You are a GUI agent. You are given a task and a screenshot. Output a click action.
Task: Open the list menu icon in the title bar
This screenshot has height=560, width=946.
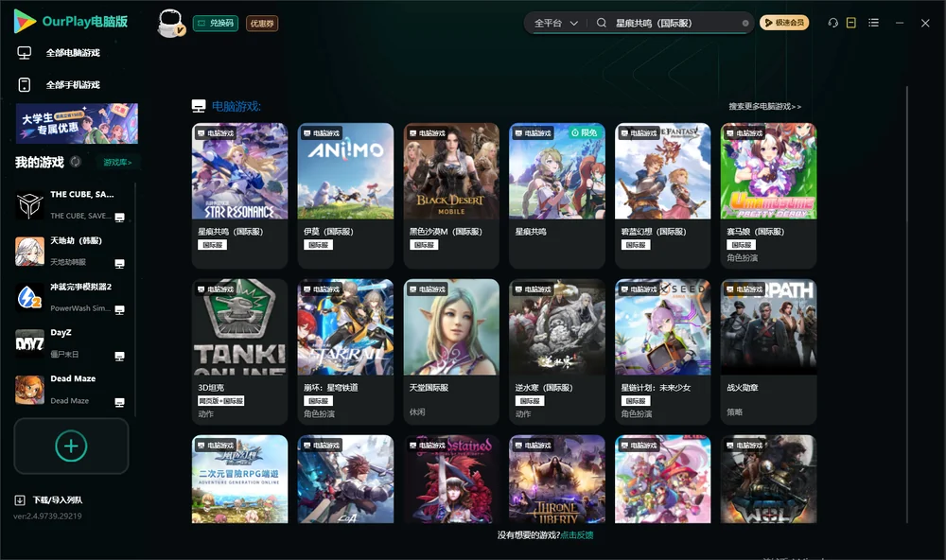873,23
